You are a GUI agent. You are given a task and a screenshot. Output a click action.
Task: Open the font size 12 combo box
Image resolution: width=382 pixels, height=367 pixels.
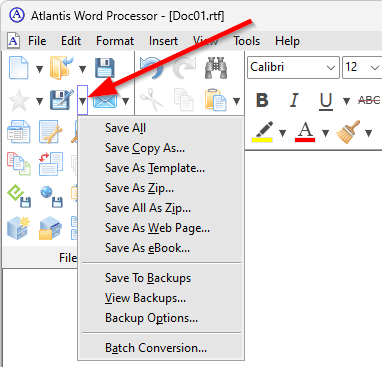coord(362,67)
